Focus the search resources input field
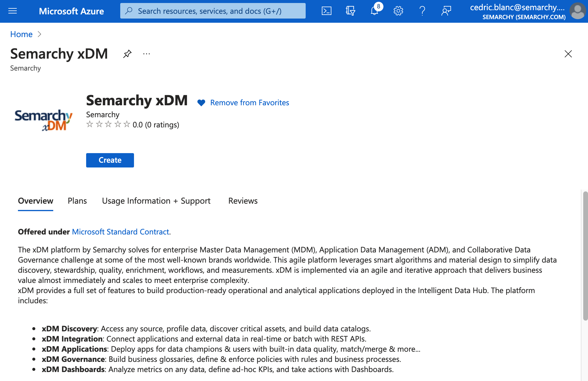This screenshot has width=588, height=381. [x=213, y=11]
